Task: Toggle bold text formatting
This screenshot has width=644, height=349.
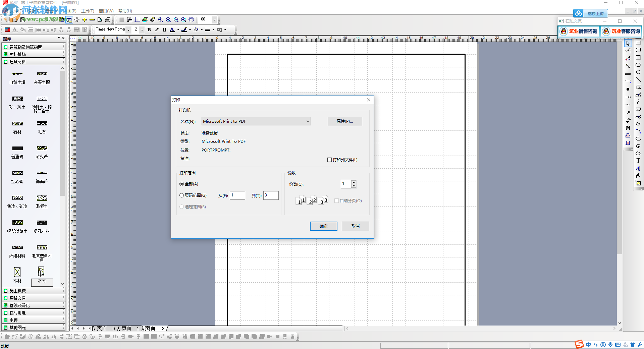Action: coord(149,30)
